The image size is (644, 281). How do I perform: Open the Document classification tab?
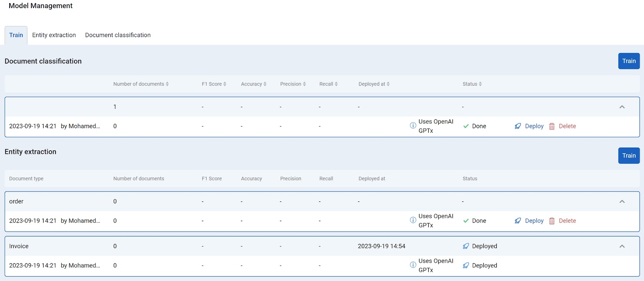click(x=118, y=35)
